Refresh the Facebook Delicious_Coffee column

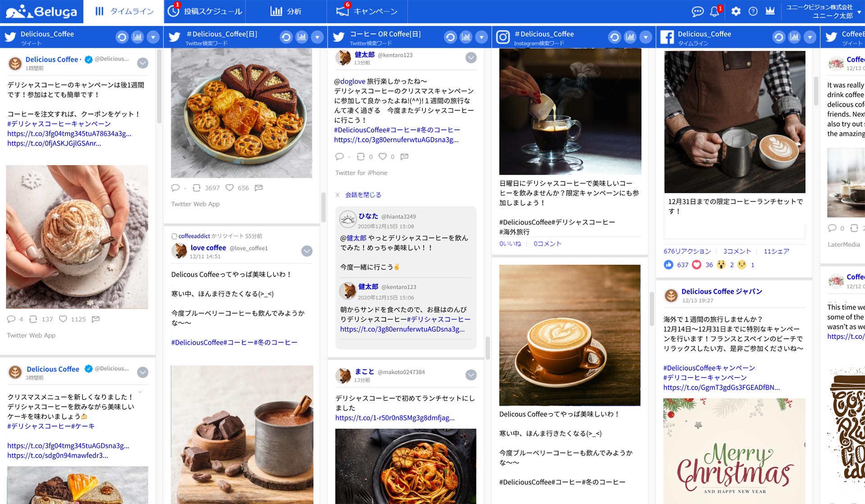click(x=778, y=37)
